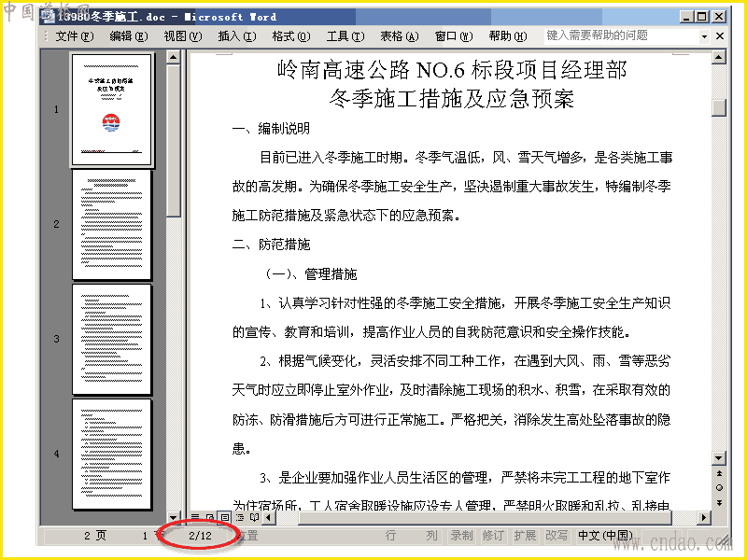Switch to Normal view button
The width and height of the screenshot is (747, 560).
[x=195, y=517]
